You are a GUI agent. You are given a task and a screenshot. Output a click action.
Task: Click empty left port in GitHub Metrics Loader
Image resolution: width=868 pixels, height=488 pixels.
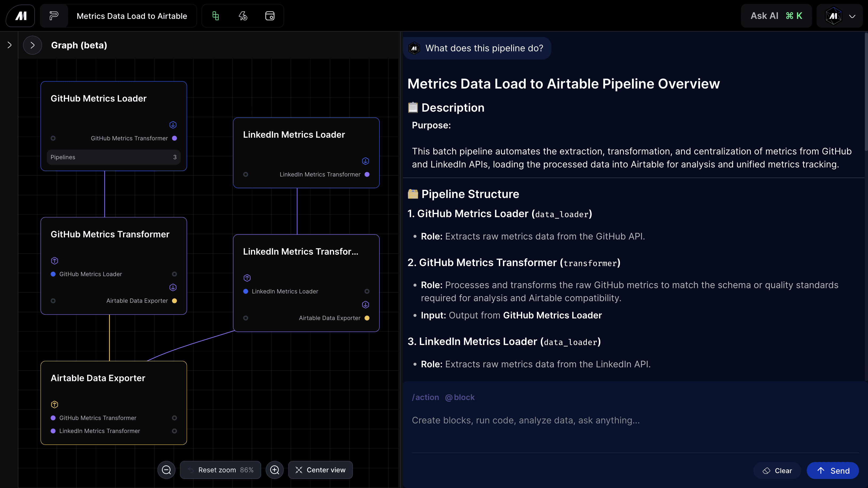53,138
